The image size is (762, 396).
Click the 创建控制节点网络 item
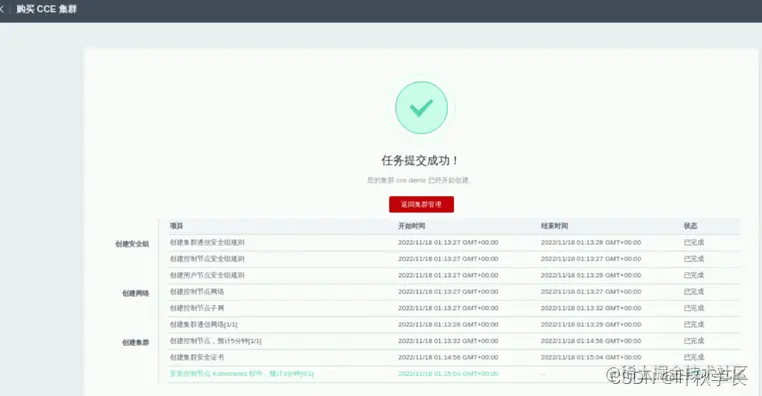[197, 292]
